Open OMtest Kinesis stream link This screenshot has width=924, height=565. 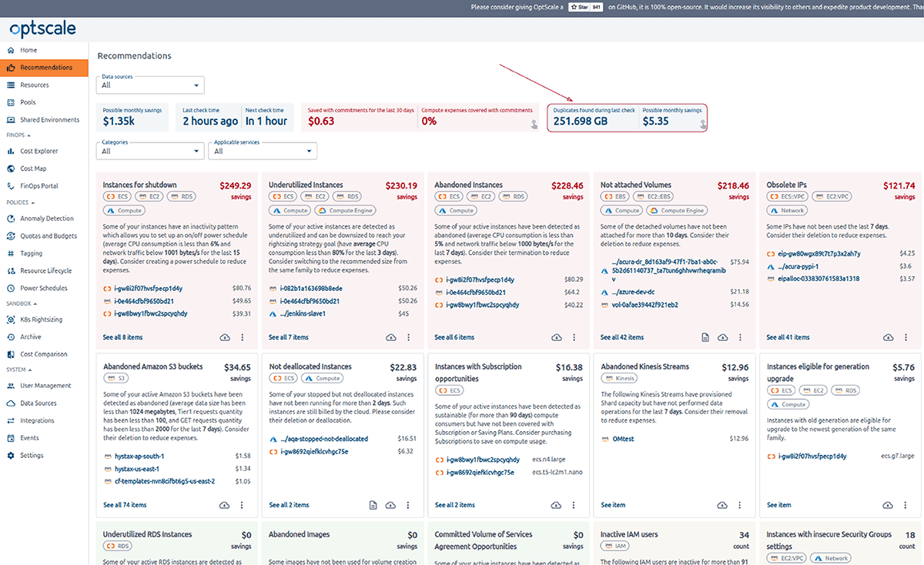(x=623, y=439)
